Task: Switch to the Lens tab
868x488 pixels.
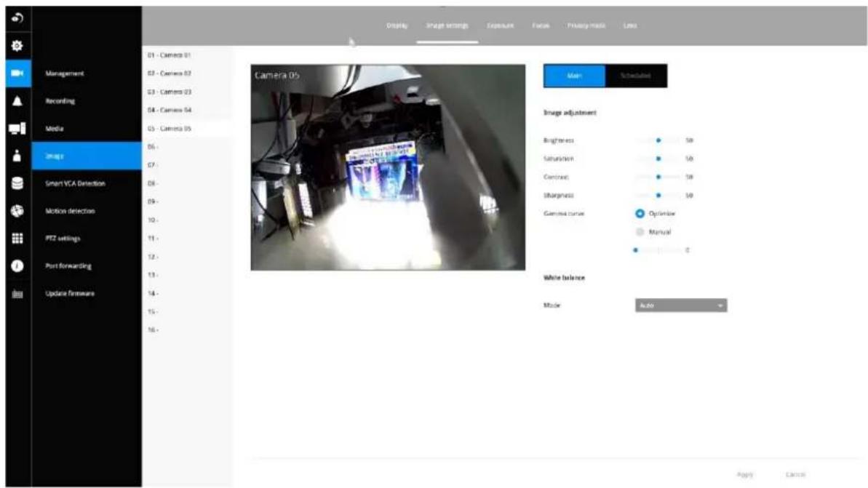Action: (x=630, y=25)
